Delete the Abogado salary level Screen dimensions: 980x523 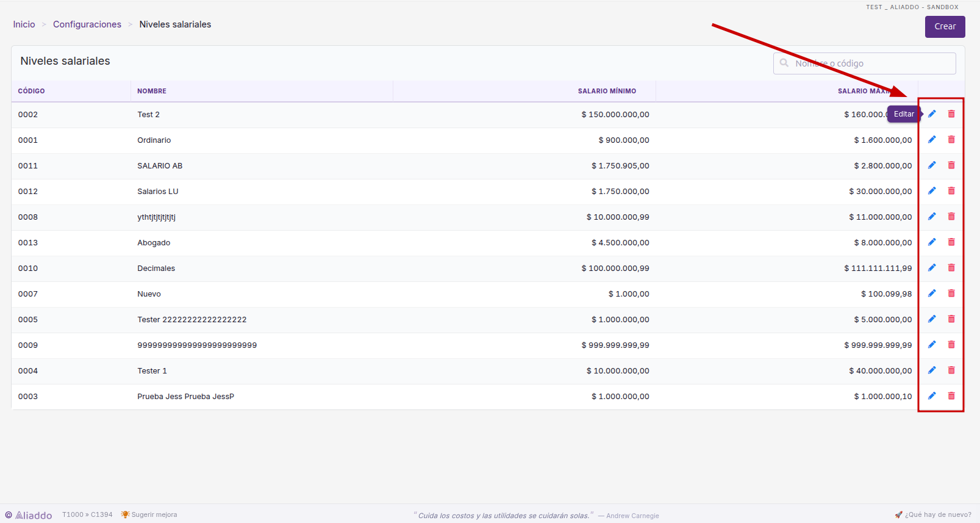coord(951,242)
